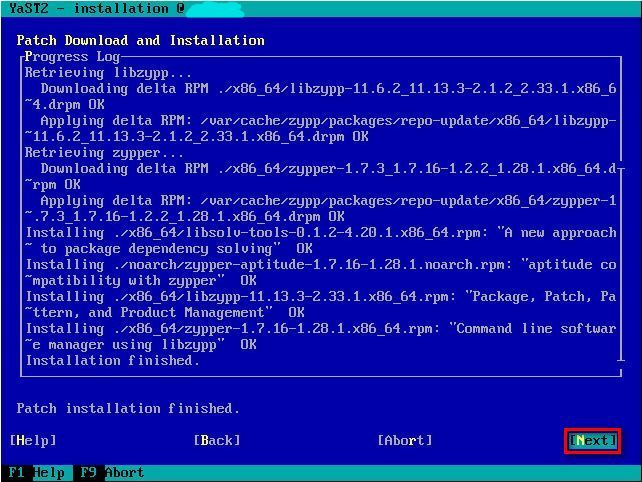Click "Installation finished." log line

pos(112,361)
